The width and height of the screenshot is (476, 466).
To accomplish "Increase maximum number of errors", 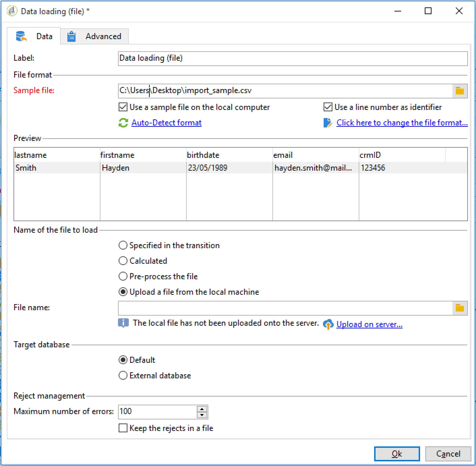I will pos(202,409).
